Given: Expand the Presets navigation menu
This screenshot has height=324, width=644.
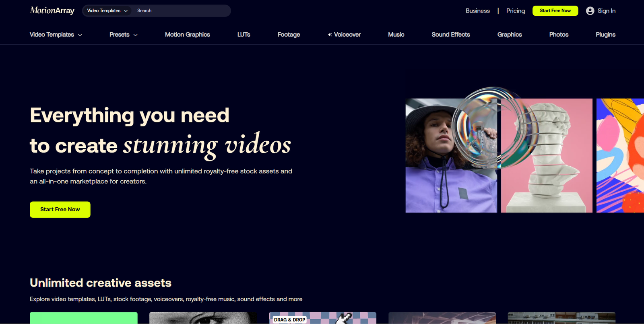Looking at the screenshot, I should tap(123, 35).
